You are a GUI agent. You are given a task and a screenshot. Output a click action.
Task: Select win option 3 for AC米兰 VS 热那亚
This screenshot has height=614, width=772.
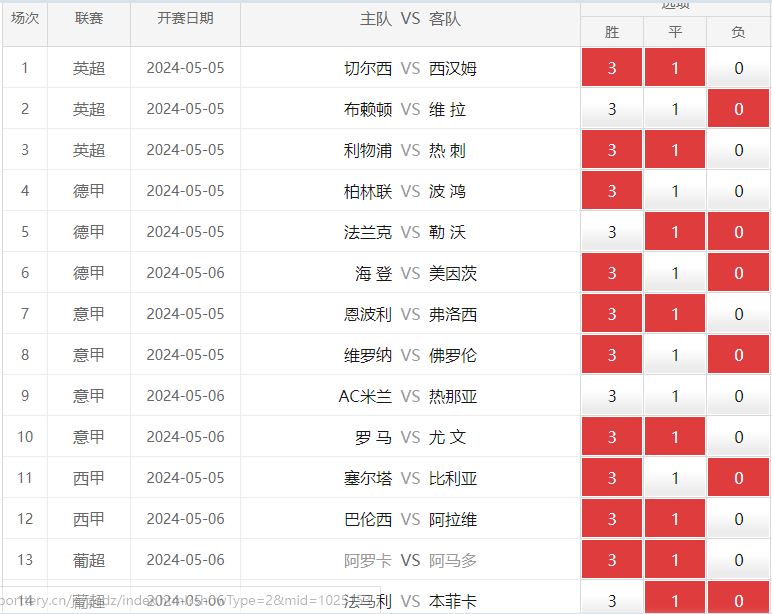[x=611, y=395]
